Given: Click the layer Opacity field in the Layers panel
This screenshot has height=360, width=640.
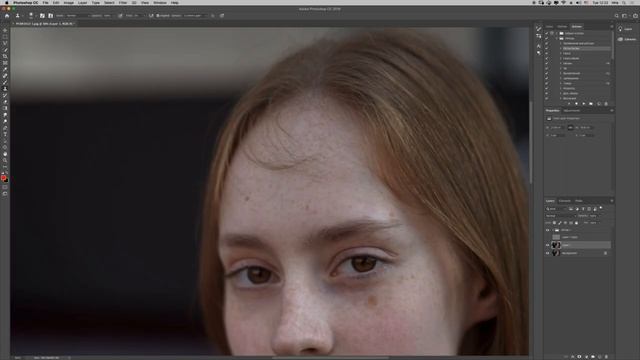Looking at the screenshot, I should coord(593,216).
